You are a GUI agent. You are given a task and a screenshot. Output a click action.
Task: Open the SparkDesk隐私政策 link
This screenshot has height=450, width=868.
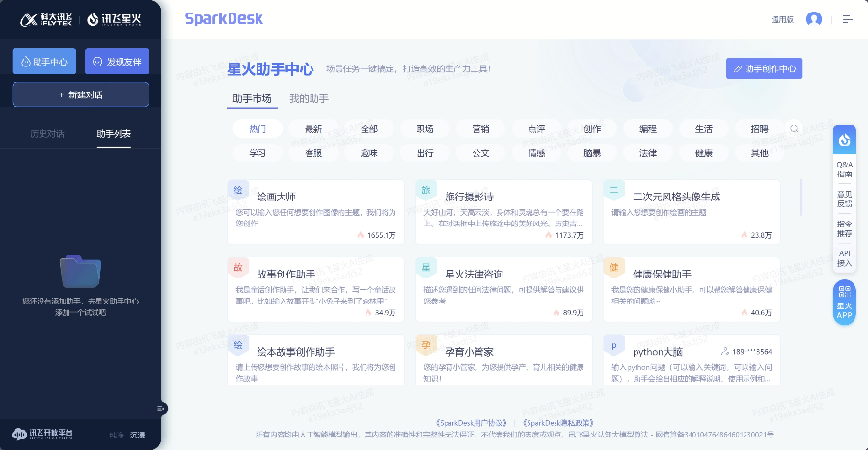[558, 423]
